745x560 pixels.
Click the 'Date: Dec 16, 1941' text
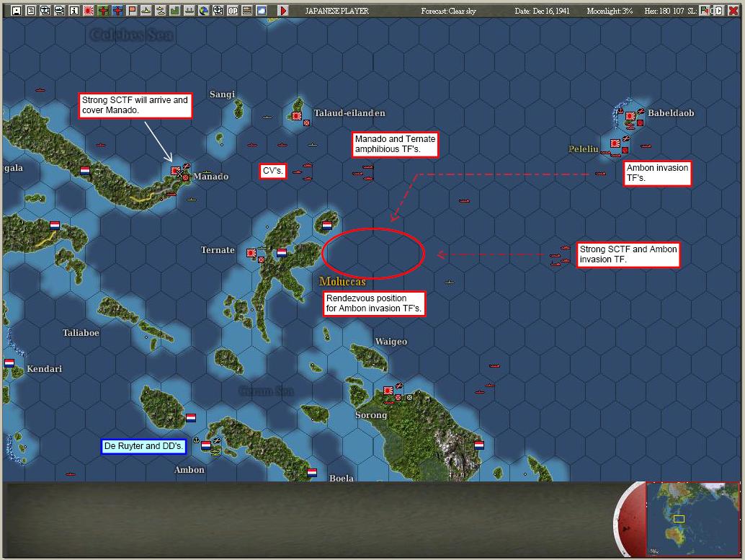pyautogui.click(x=542, y=11)
